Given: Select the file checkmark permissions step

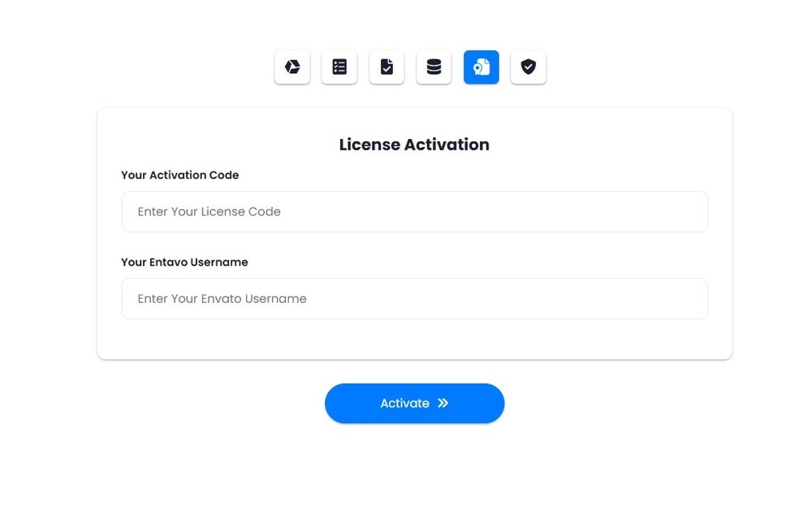Looking at the screenshot, I should pos(387,67).
